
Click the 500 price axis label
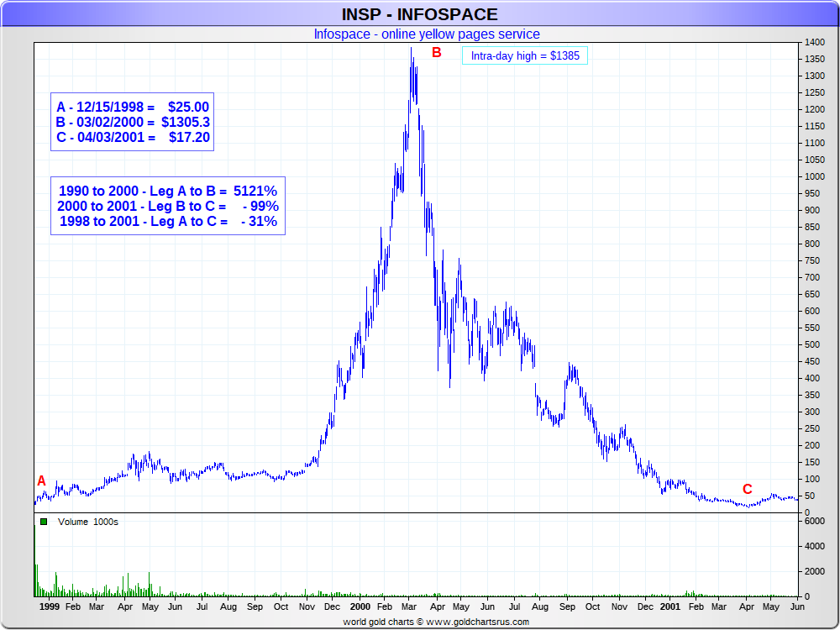pos(812,344)
